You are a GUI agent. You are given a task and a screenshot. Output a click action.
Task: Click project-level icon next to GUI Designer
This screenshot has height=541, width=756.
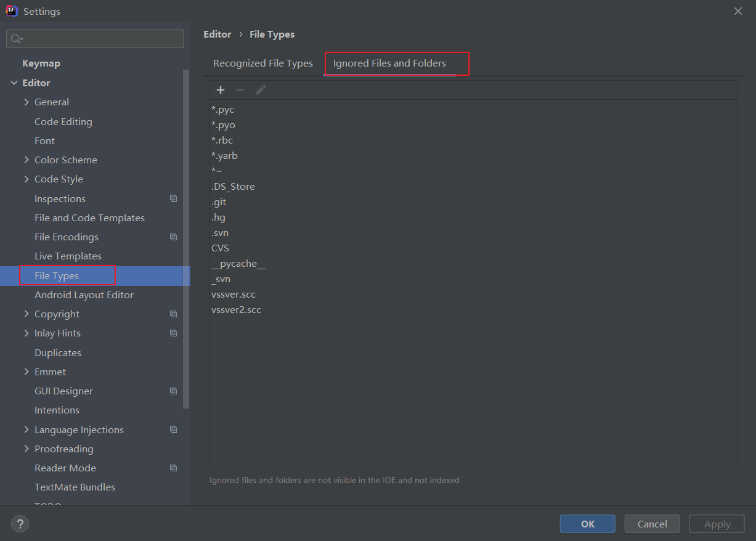(x=174, y=391)
